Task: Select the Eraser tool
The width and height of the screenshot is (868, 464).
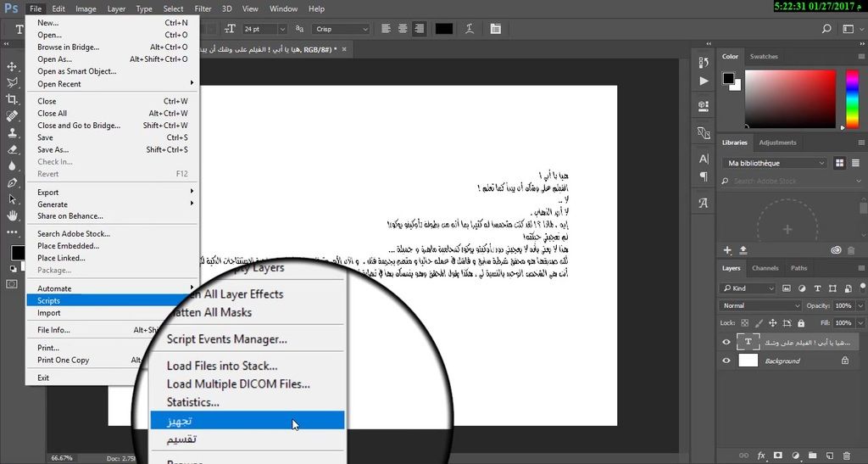Action: [x=12, y=149]
